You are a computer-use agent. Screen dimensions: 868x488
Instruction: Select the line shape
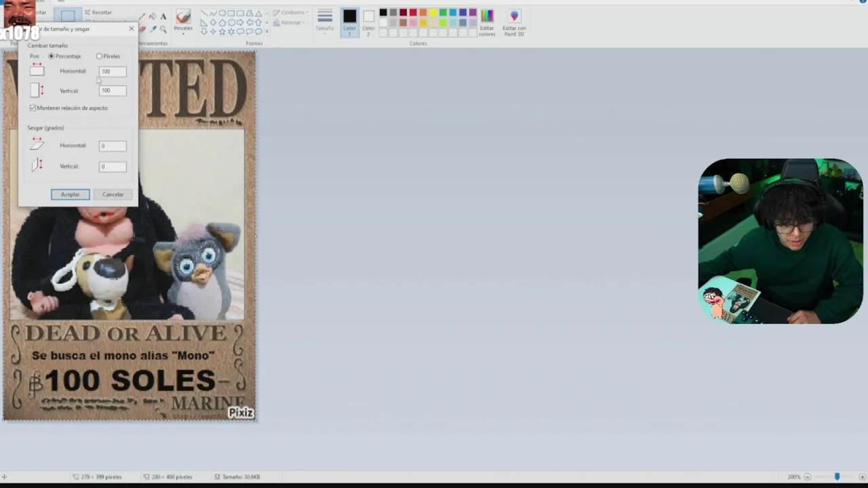204,13
